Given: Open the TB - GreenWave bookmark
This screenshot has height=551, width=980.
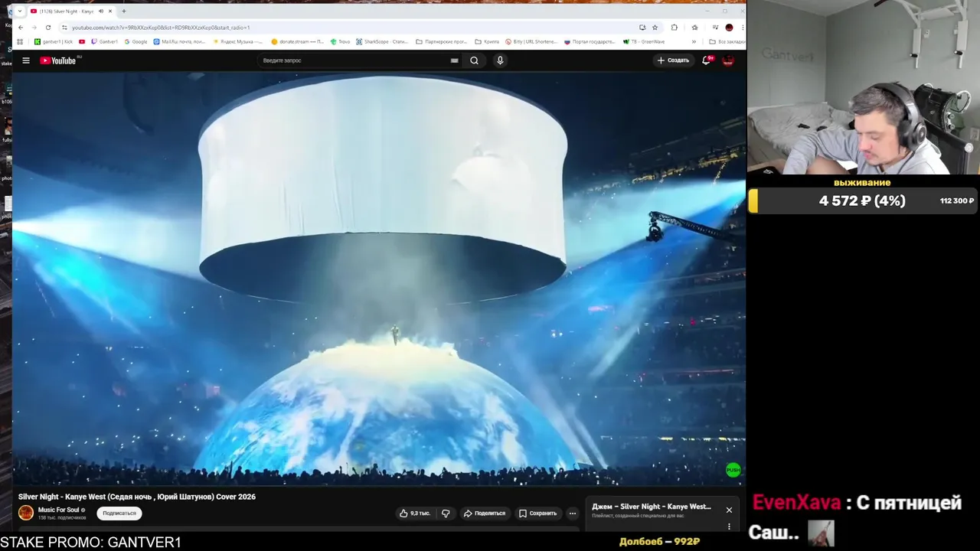Looking at the screenshot, I should tap(644, 41).
